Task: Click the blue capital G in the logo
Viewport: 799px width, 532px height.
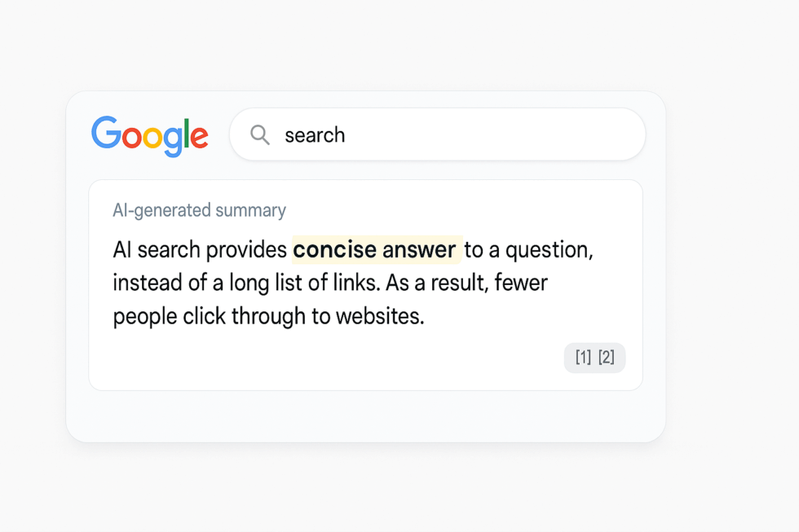Action: point(105,133)
